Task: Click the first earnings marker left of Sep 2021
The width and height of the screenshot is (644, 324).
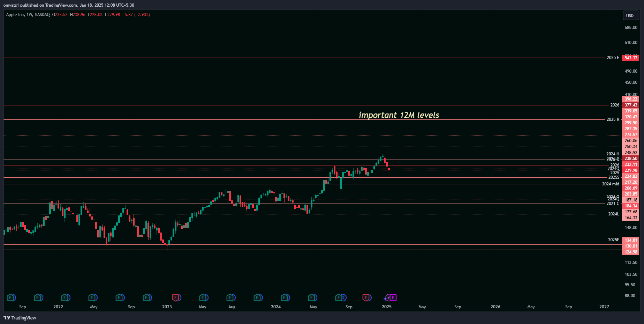Action: pos(11,298)
